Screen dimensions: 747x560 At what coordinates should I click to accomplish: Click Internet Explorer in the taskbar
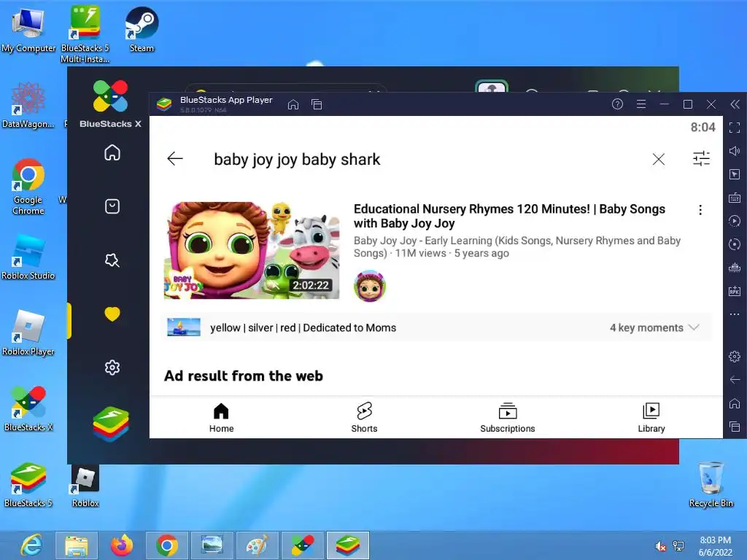pyautogui.click(x=31, y=545)
